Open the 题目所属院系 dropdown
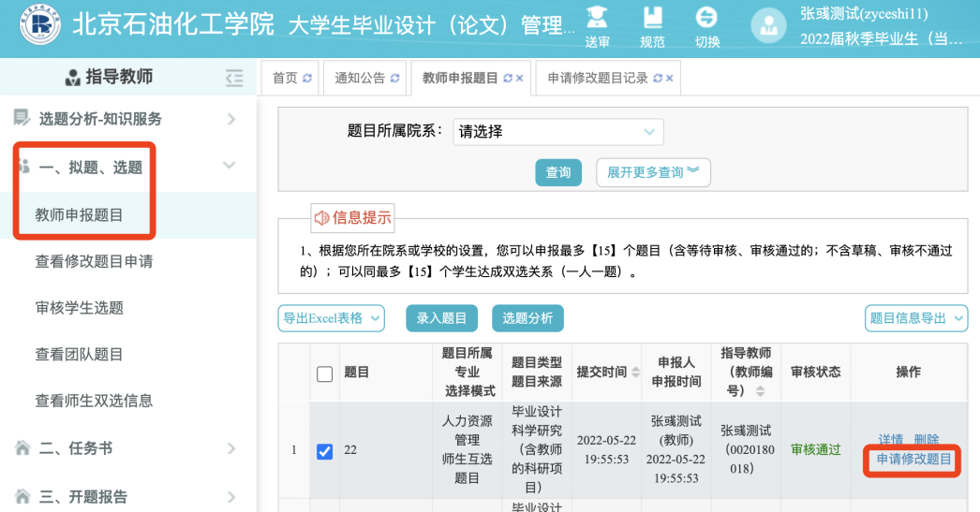Screen dimensions: 980x512 [558, 132]
